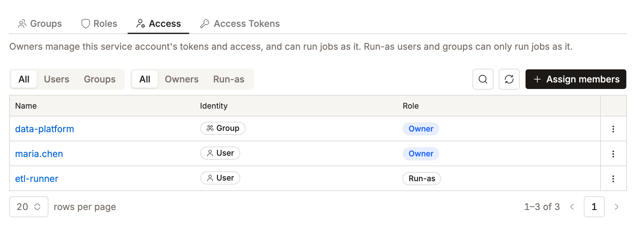The height and width of the screenshot is (229, 644).
Task: Click the Assign members button
Action: (576, 79)
